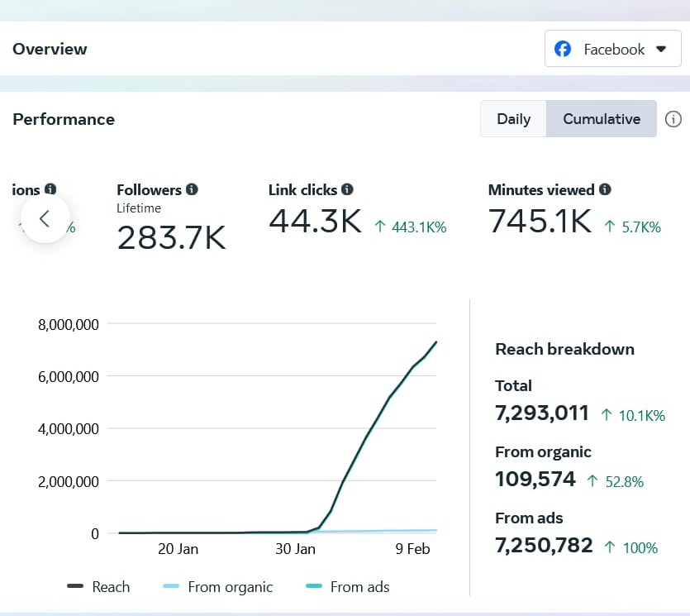
Task: Click the reach line peak on chart
Action: click(436, 341)
